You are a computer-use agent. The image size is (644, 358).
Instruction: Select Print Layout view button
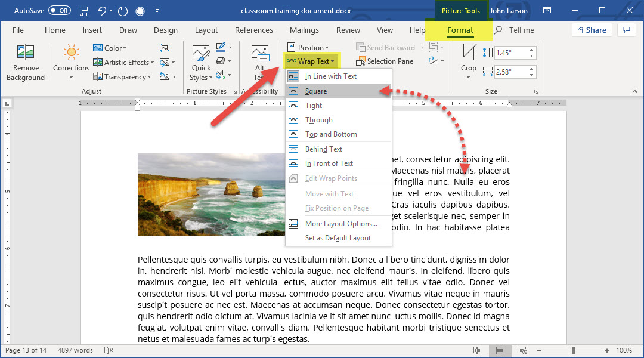(500, 350)
